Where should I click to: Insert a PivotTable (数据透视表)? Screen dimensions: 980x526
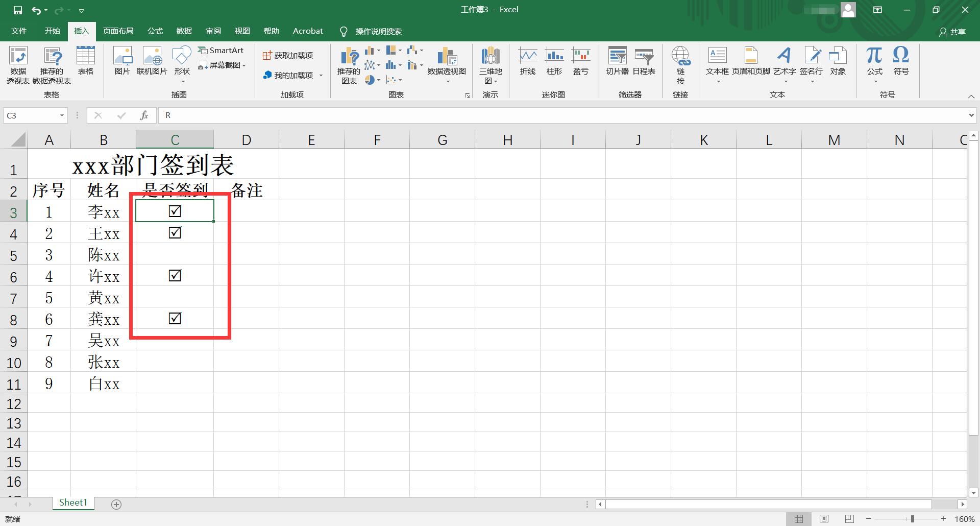click(18, 65)
